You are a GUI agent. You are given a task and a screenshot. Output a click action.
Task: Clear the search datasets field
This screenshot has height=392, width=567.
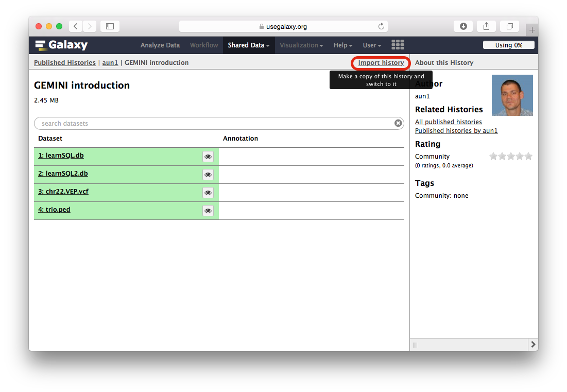click(x=398, y=123)
